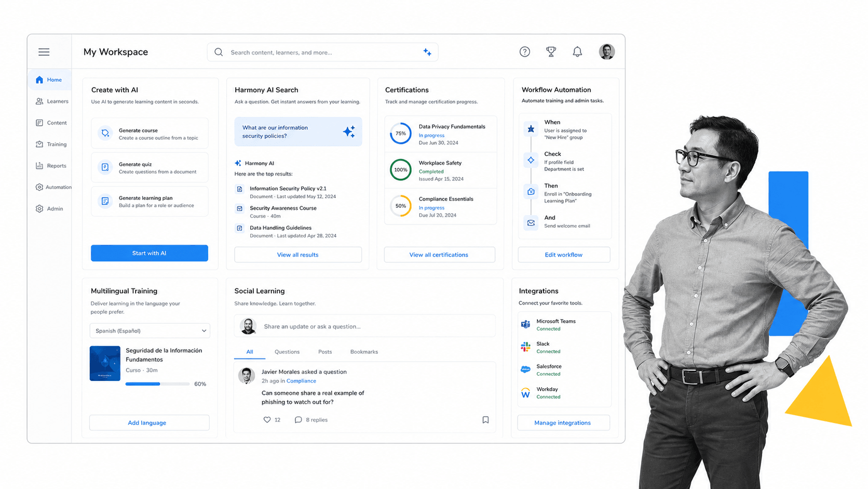Click the Microsoft Teams logo

[x=526, y=324]
